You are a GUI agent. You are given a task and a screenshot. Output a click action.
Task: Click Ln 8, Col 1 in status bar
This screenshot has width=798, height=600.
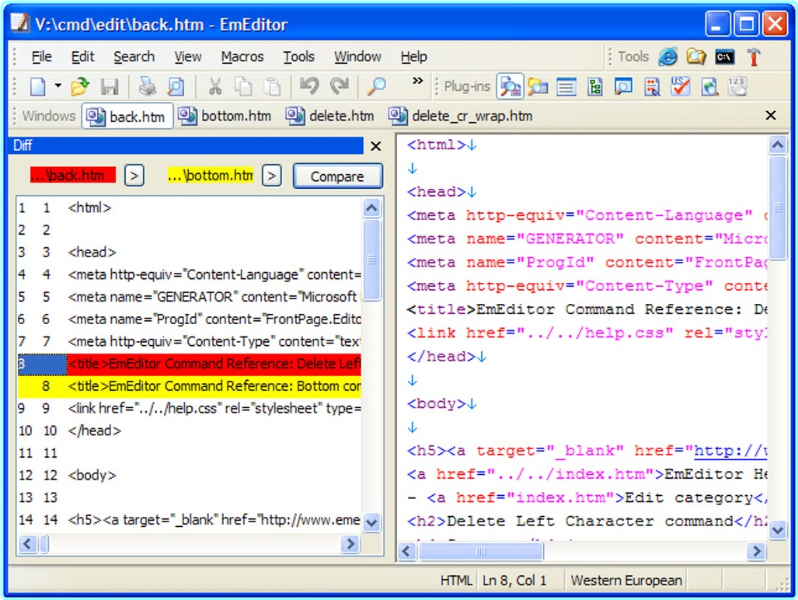click(x=514, y=581)
